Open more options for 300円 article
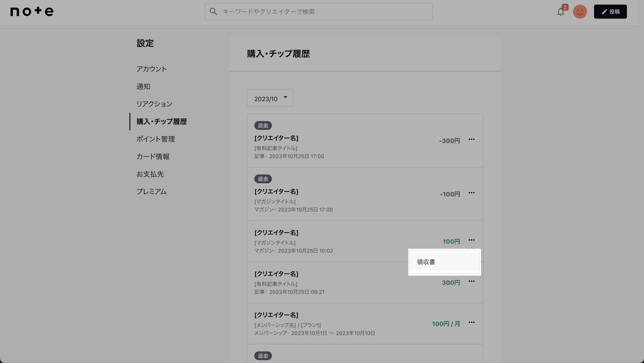644x363 pixels. (471, 281)
